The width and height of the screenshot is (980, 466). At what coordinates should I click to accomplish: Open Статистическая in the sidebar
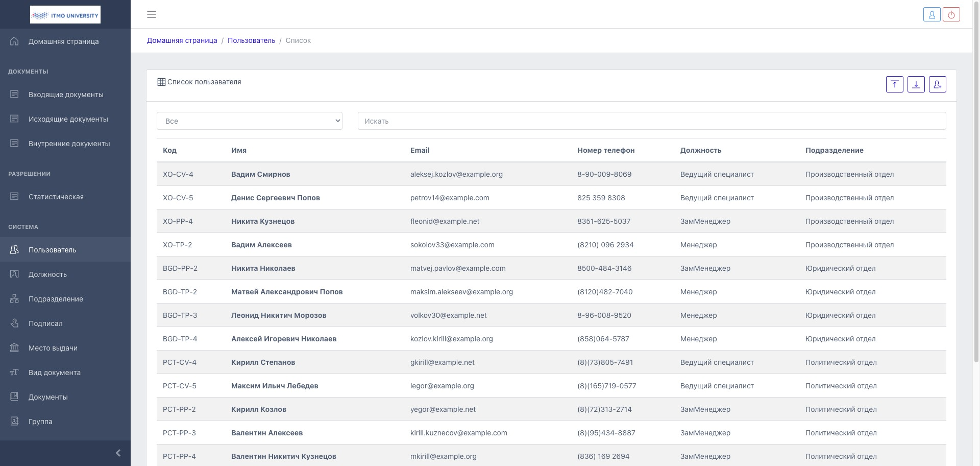56,197
